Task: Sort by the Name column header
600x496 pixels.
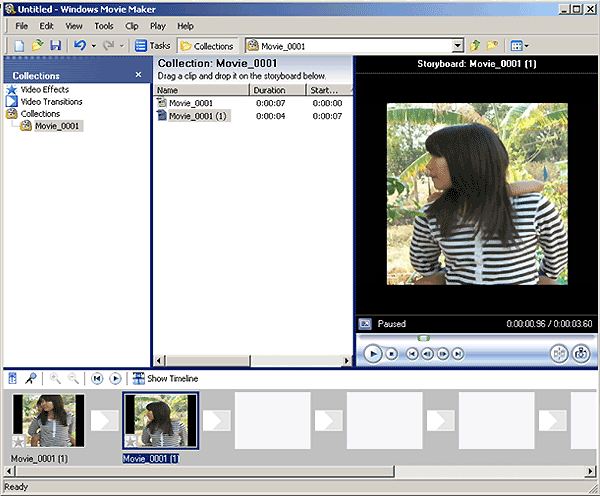Action: pyautogui.click(x=202, y=90)
